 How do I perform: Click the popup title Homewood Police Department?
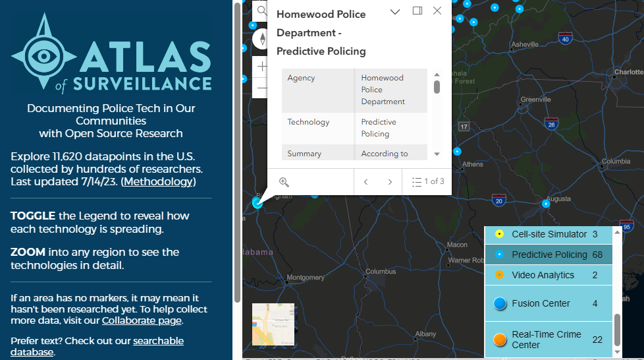click(321, 32)
